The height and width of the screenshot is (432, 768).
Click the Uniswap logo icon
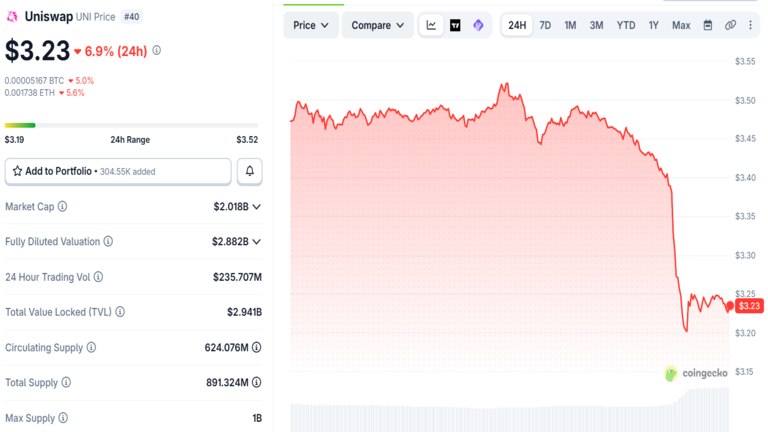pyautogui.click(x=12, y=17)
